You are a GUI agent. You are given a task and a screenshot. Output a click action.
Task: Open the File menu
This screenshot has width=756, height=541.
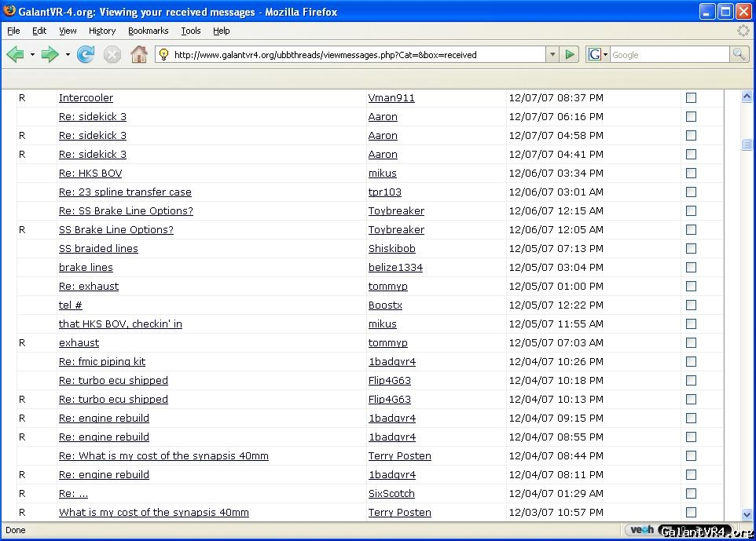pos(13,31)
